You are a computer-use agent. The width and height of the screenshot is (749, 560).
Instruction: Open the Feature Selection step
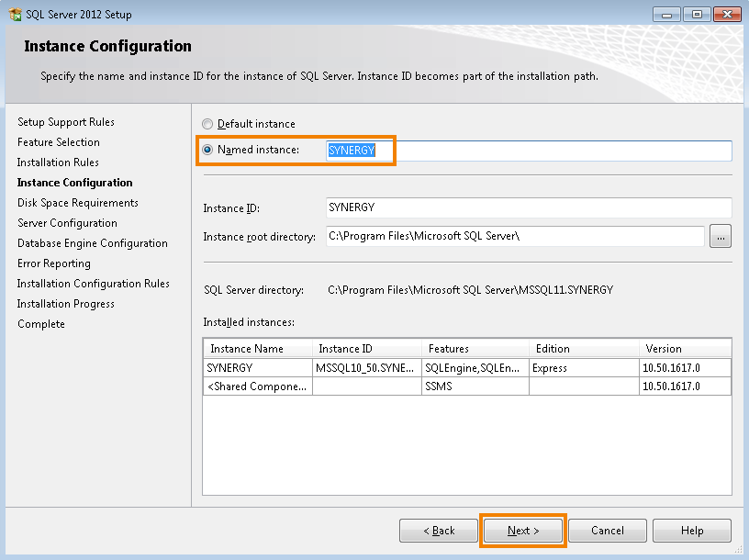[58, 141]
